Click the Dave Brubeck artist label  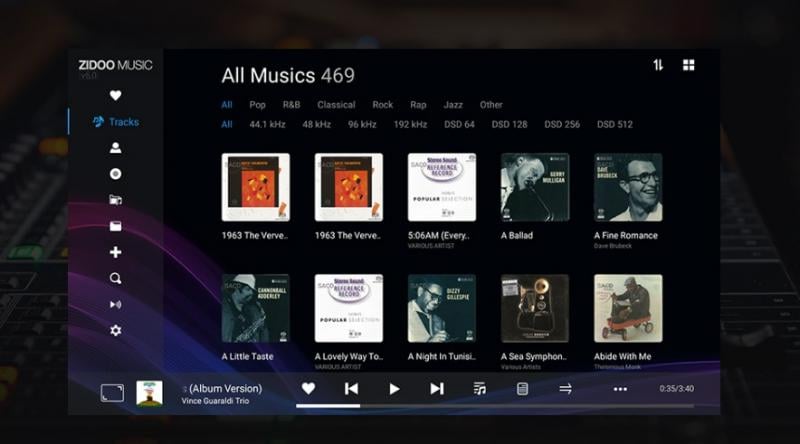[612, 246]
